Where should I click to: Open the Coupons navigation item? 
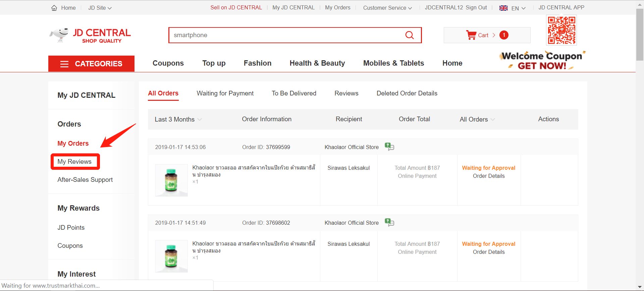point(168,63)
